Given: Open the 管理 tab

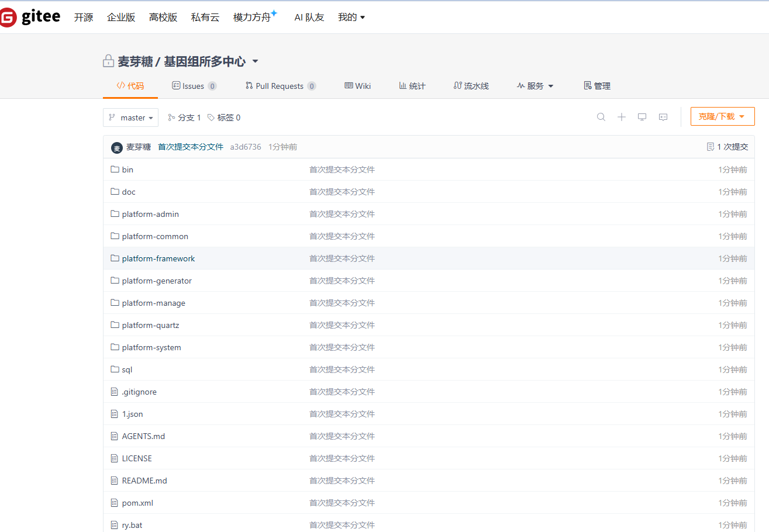Looking at the screenshot, I should click(597, 86).
